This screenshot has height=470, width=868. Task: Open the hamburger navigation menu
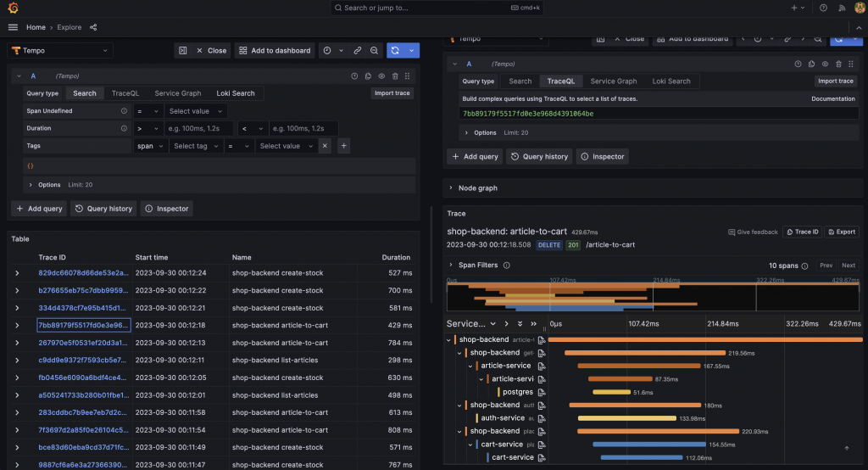13,27
